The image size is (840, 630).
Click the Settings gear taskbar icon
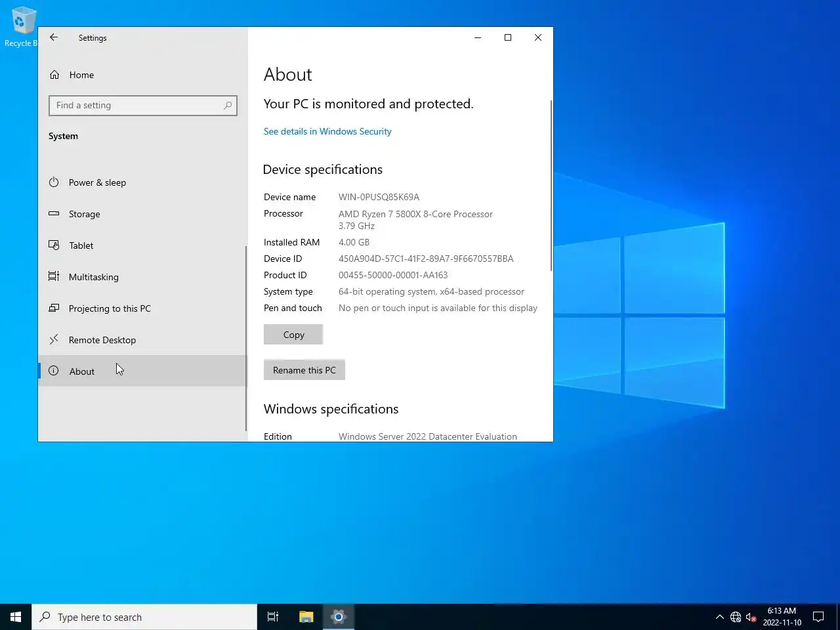tap(338, 617)
